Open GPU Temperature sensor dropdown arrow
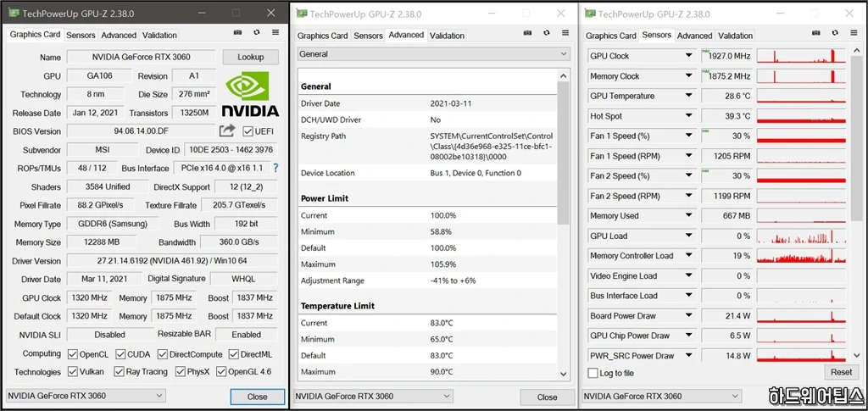 tap(688, 96)
